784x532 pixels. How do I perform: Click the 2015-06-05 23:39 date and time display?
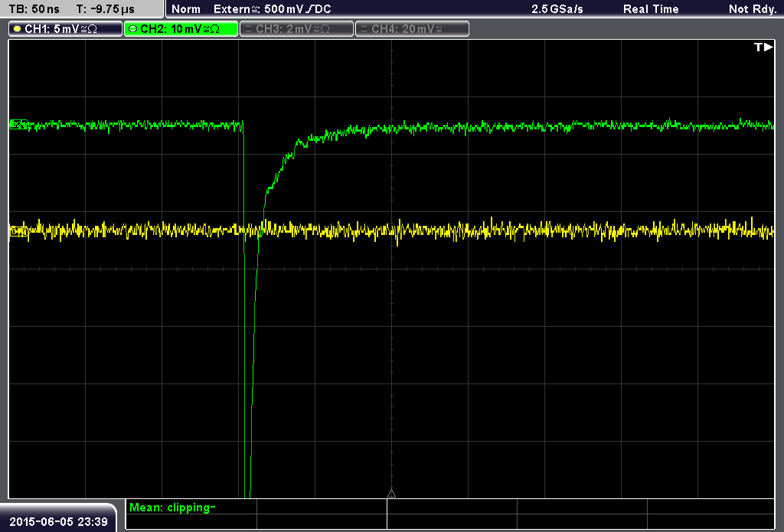point(58,521)
